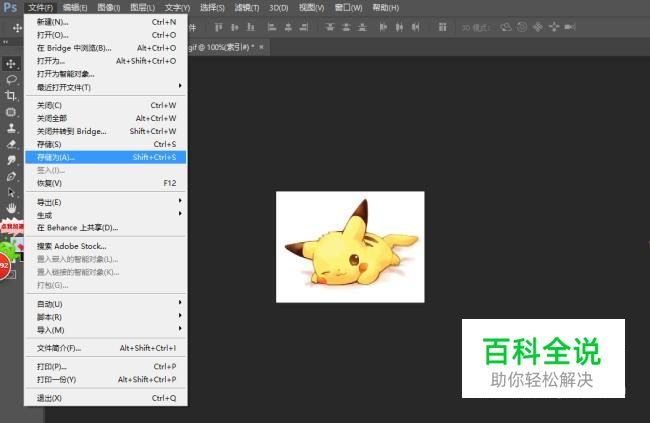The width and height of the screenshot is (650, 423).
Task: Choose 在 Behance 上共享(D)... entry
Action: click(x=105, y=228)
